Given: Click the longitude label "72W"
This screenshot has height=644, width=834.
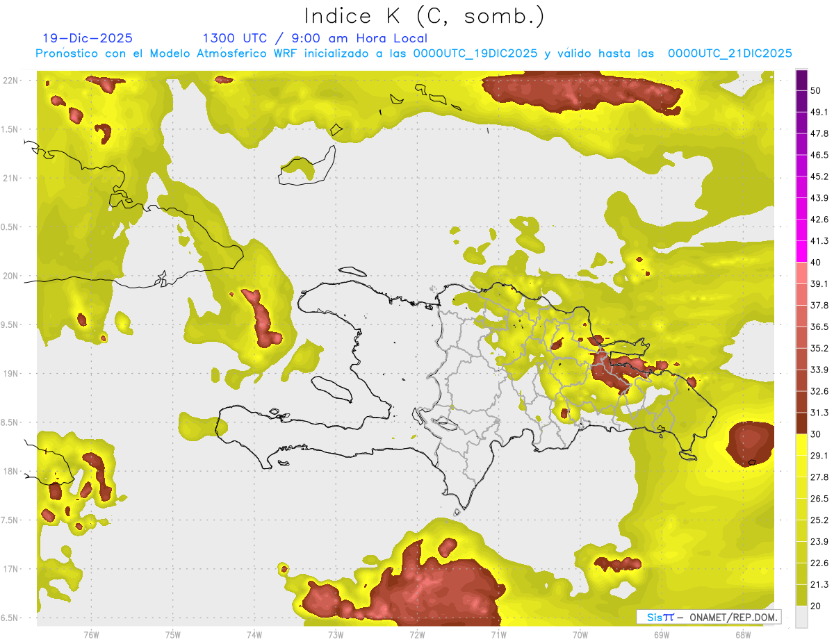Looking at the screenshot, I should point(417,634).
